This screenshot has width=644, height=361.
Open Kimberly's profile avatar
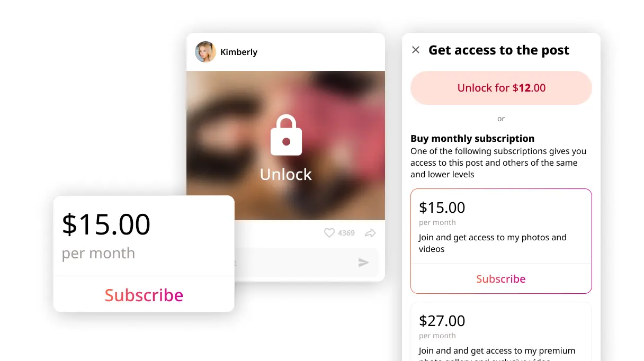[205, 52]
